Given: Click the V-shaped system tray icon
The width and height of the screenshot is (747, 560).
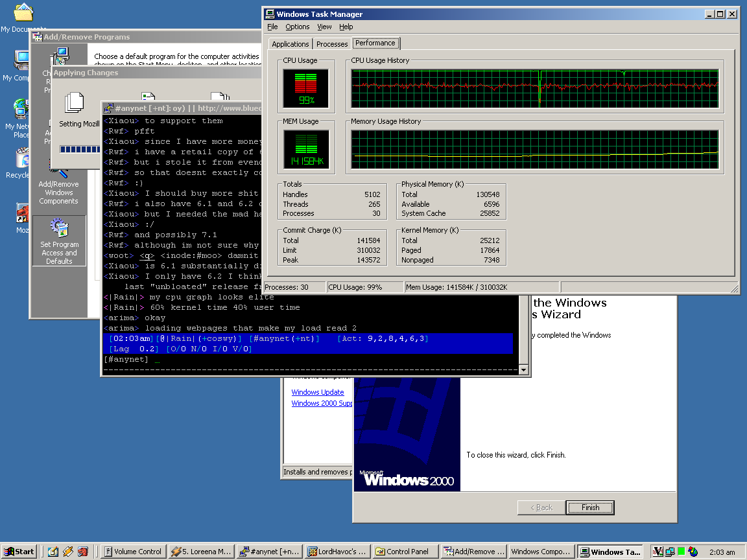Looking at the screenshot, I should 658,552.
